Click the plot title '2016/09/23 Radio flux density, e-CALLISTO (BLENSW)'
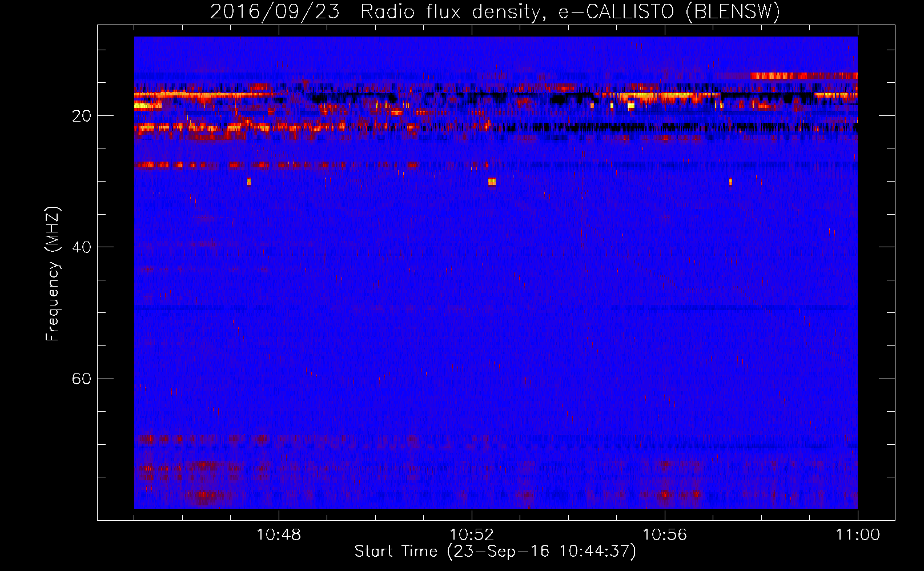The height and width of the screenshot is (571, 924). [x=495, y=11]
